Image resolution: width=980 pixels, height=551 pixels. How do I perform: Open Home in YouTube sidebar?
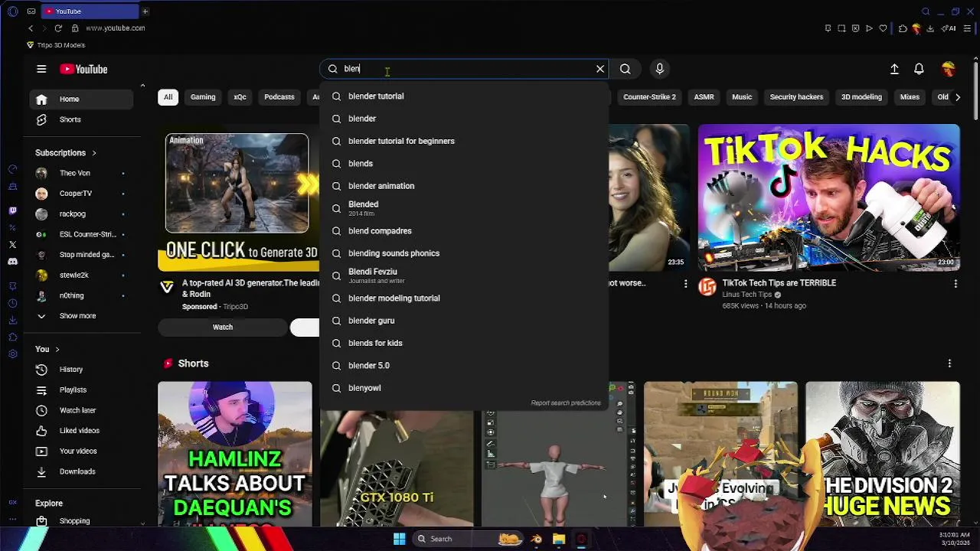[81, 99]
